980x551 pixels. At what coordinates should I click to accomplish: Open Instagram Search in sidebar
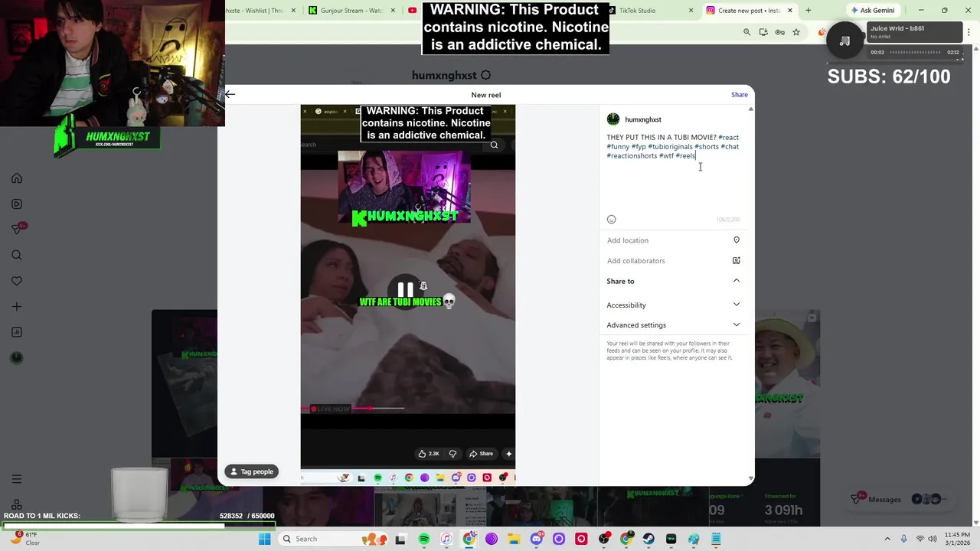pos(17,256)
